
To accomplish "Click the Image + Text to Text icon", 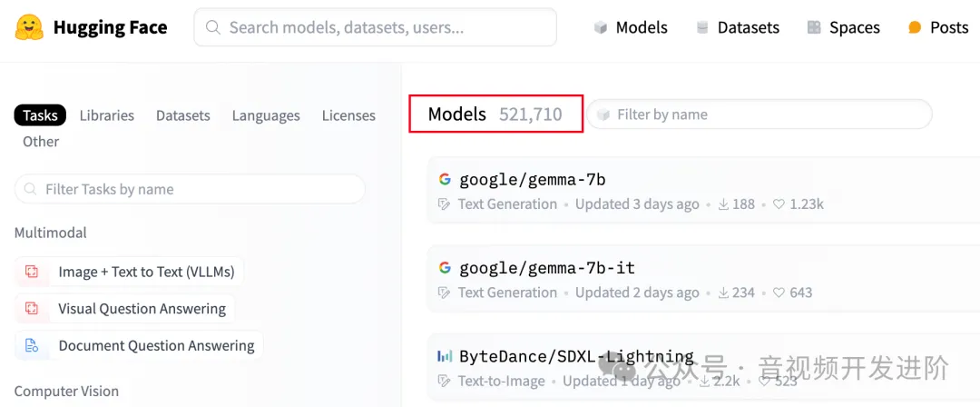I will (x=32, y=272).
